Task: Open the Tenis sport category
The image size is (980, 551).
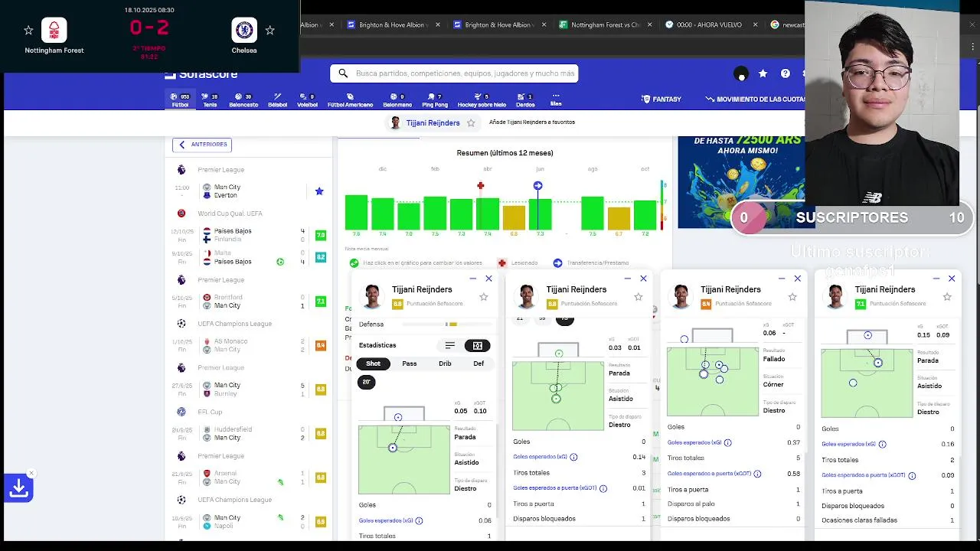Action: point(210,100)
